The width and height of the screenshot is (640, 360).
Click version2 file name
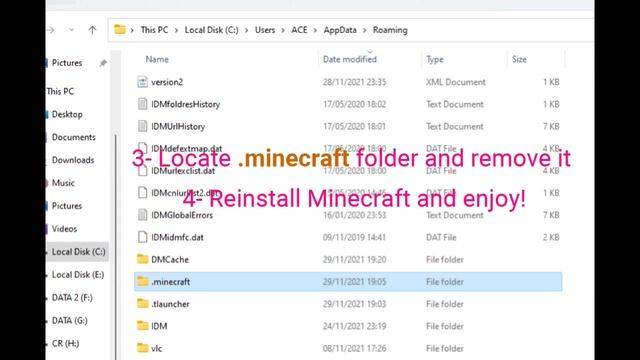click(x=167, y=82)
